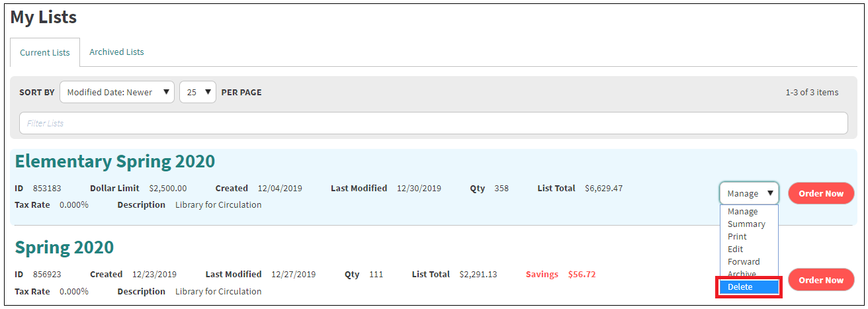Choose Delete from the open Manage menu
Viewport: 868px width, 309px height.
point(749,287)
